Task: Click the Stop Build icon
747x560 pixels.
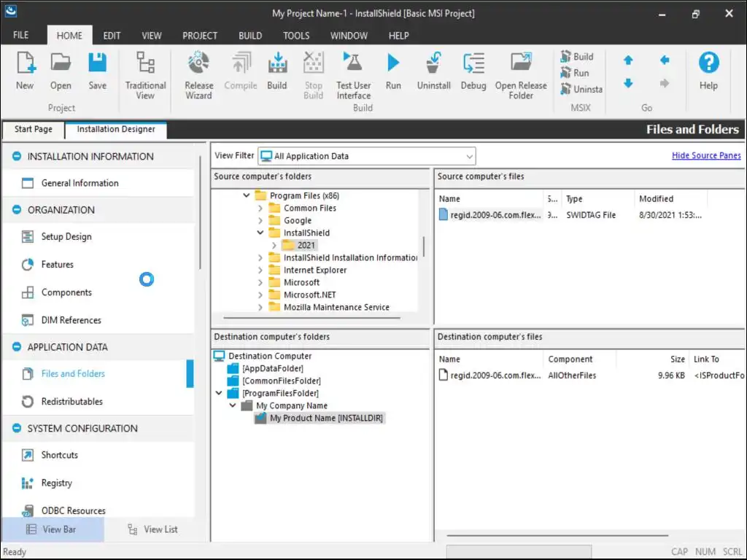Action: tap(314, 75)
